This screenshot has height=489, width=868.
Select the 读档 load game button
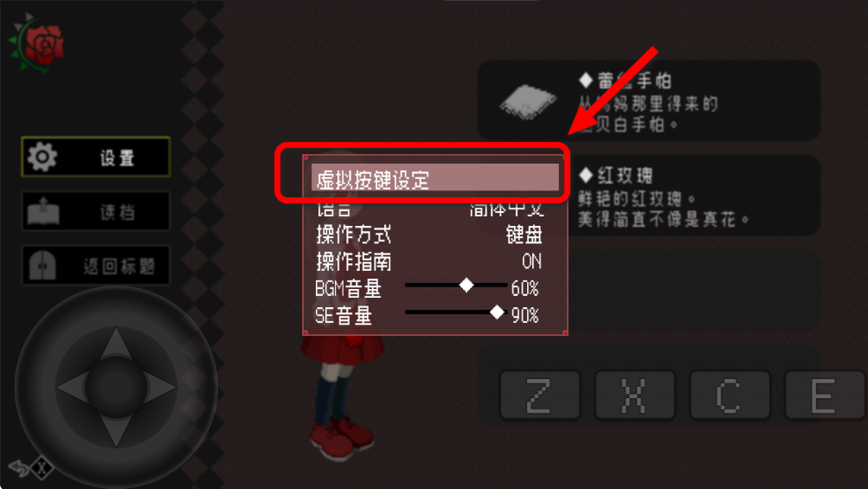[96, 211]
